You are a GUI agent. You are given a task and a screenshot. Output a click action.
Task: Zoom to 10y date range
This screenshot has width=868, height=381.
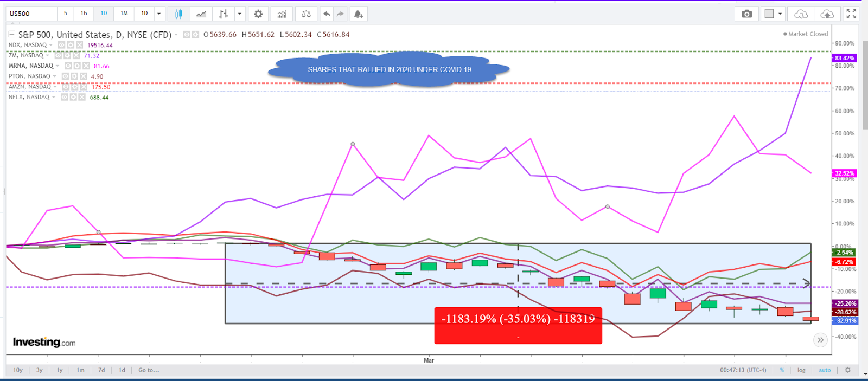(18, 370)
